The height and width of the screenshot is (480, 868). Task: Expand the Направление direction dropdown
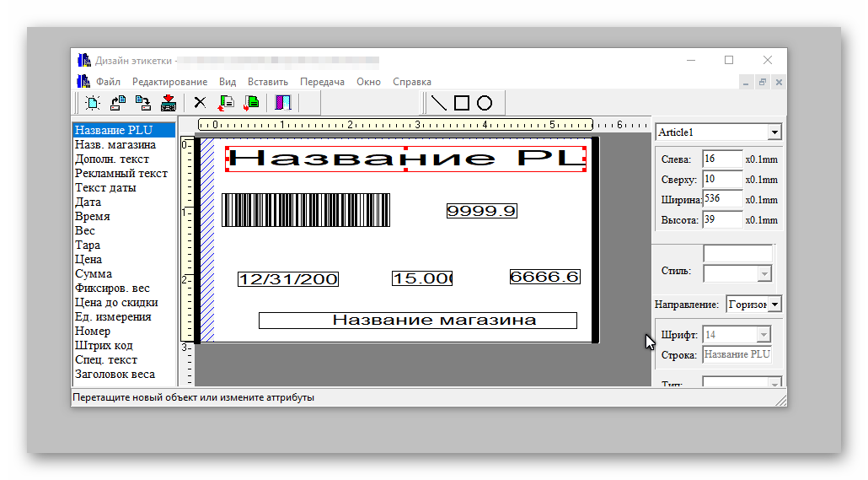[x=775, y=304]
